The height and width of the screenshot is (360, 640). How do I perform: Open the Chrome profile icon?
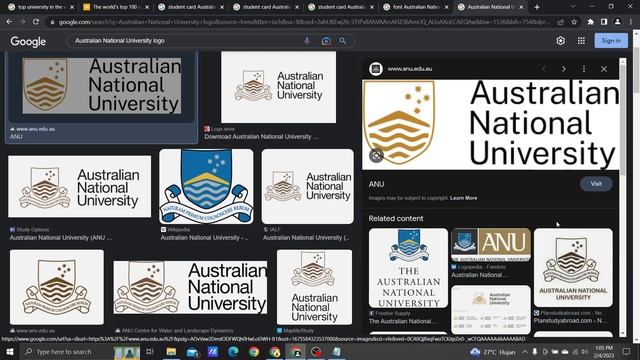(618, 22)
